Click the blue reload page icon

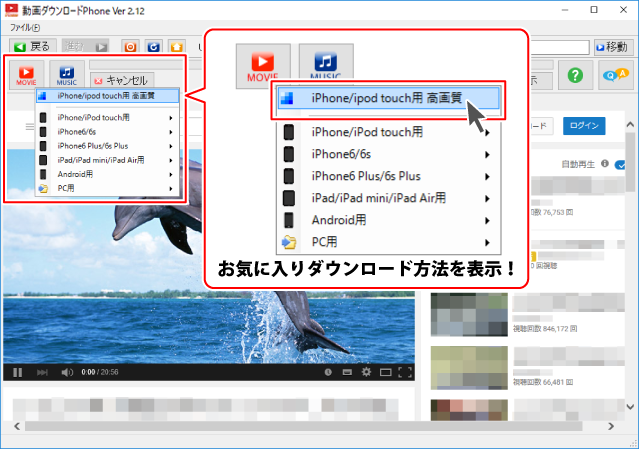[x=153, y=47]
